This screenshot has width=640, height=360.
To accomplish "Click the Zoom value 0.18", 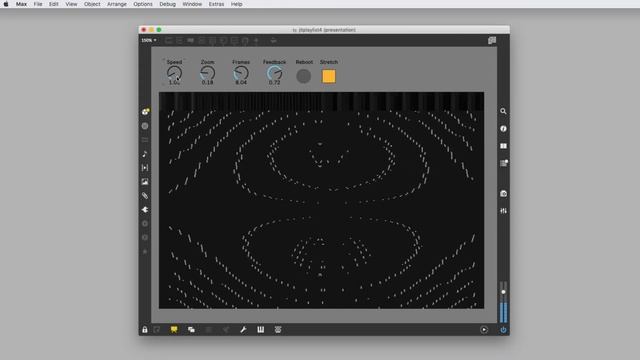I will tap(207, 82).
